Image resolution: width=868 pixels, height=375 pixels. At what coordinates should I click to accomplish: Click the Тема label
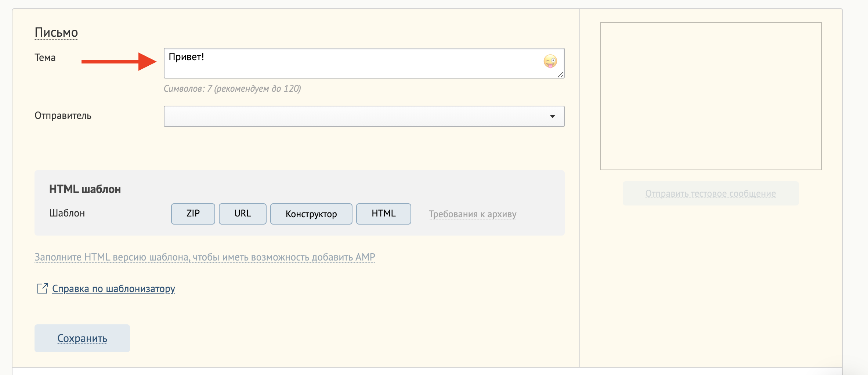pyautogui.click(x=45, y=58)
